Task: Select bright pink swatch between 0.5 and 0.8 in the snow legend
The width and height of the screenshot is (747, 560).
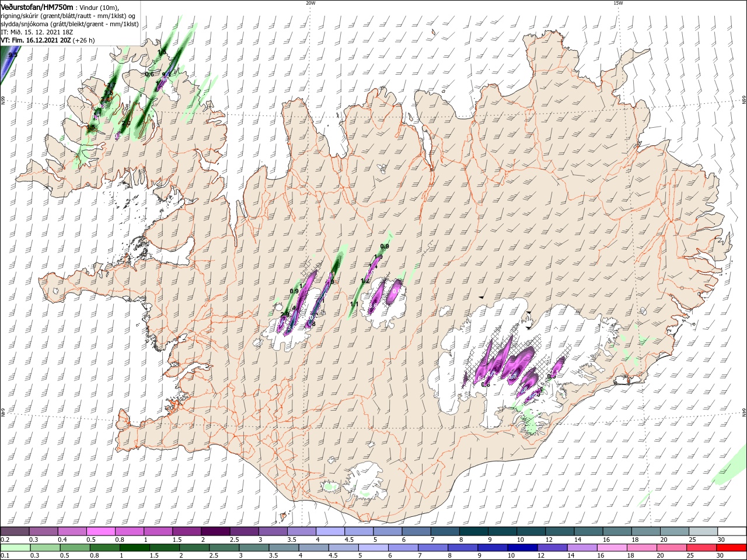Action: (x=100, y=531)
